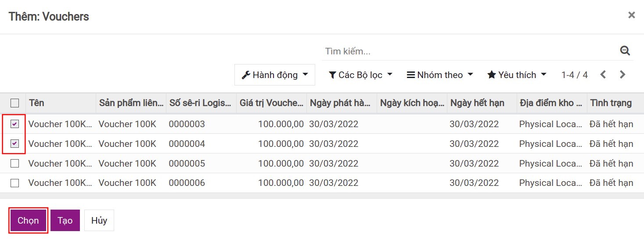Click Đã hết hạn status in row 0000006

coord(611,183)
